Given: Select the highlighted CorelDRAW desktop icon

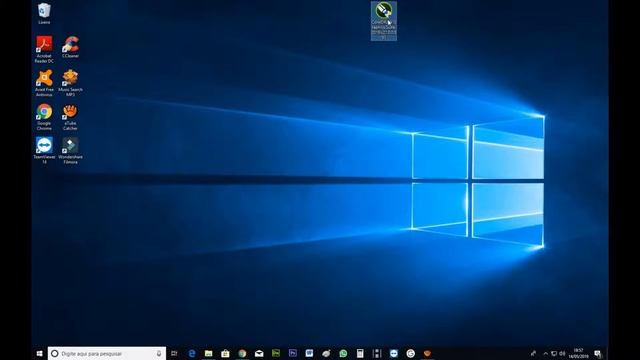Looking at the screenshot, I should [x=384, y=21].
